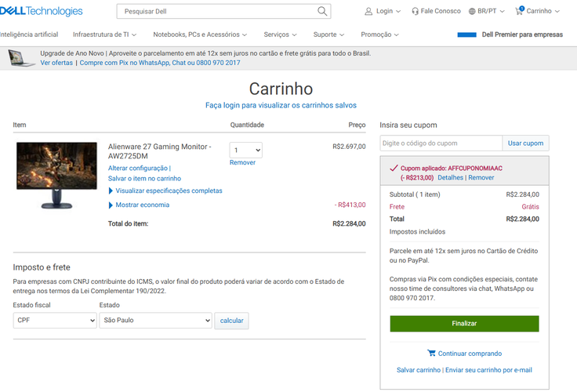Viewport: 577px width, 392px height.
Task: Click the Salvar carrinho link
Action: coord(419,370)
